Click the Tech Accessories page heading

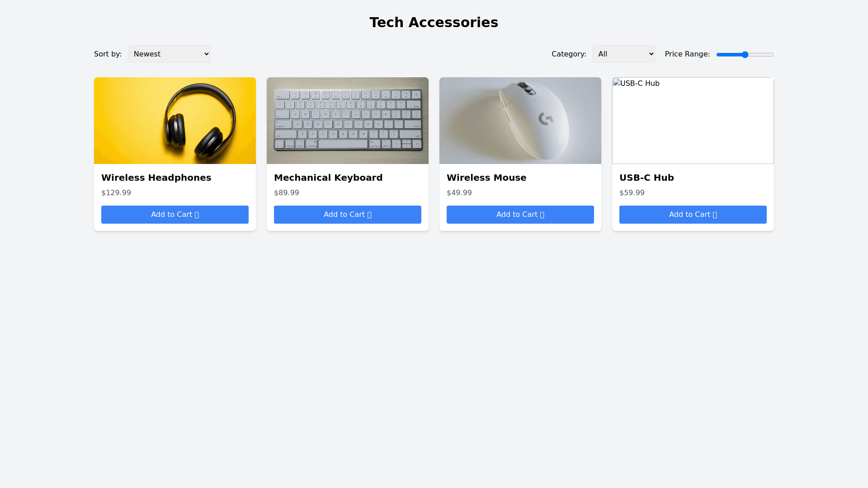[x=434, y=22]
